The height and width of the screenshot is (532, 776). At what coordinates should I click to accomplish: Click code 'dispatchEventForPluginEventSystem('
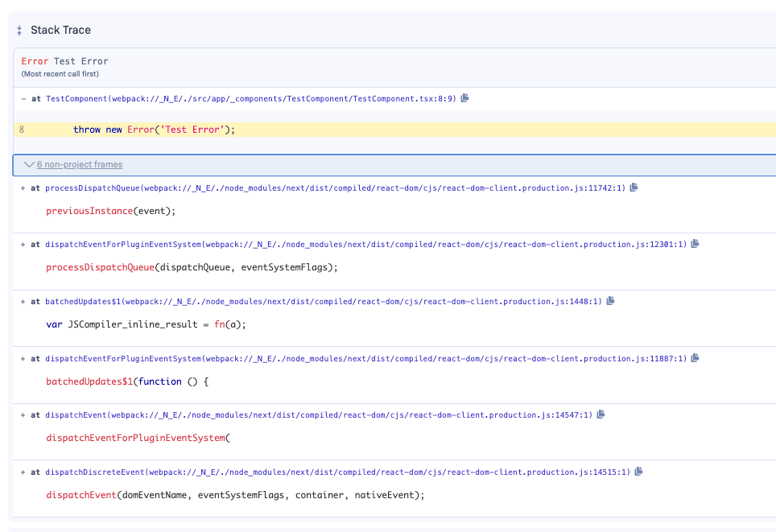pyautogui.click(x=138, y=438)
